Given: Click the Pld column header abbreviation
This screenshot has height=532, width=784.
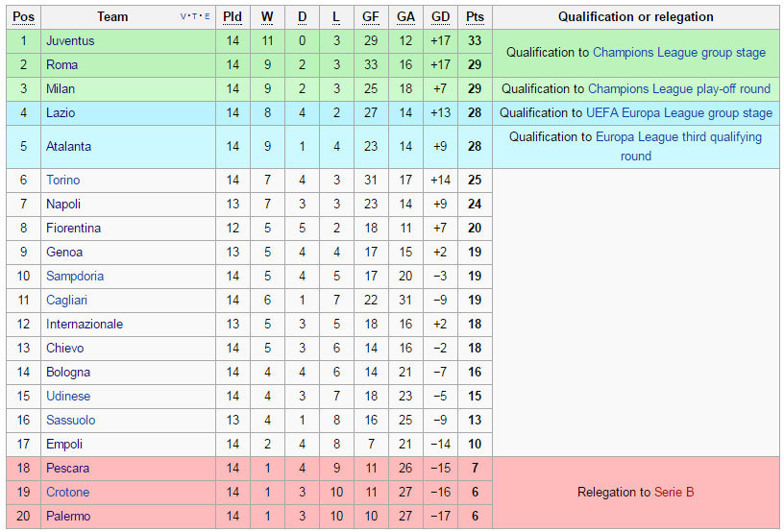Looking at the screenshot, I should [x=233, y=17].
